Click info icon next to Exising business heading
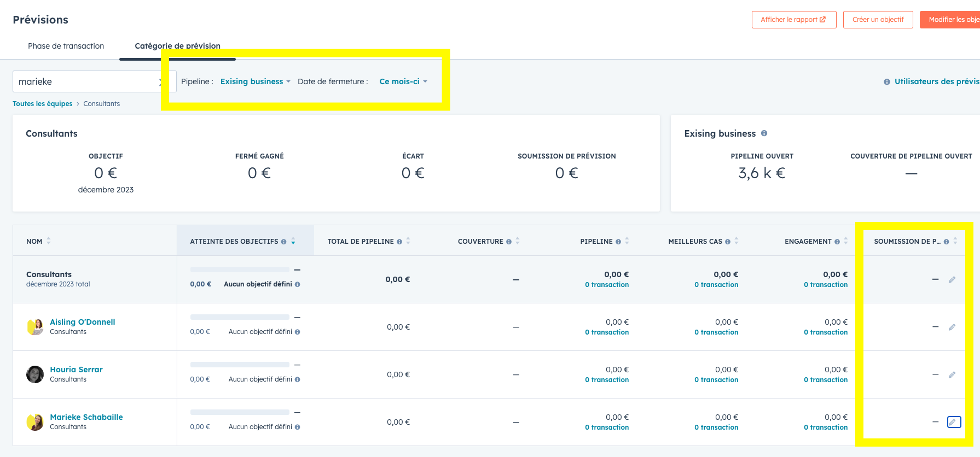 [x=764, y=133]
